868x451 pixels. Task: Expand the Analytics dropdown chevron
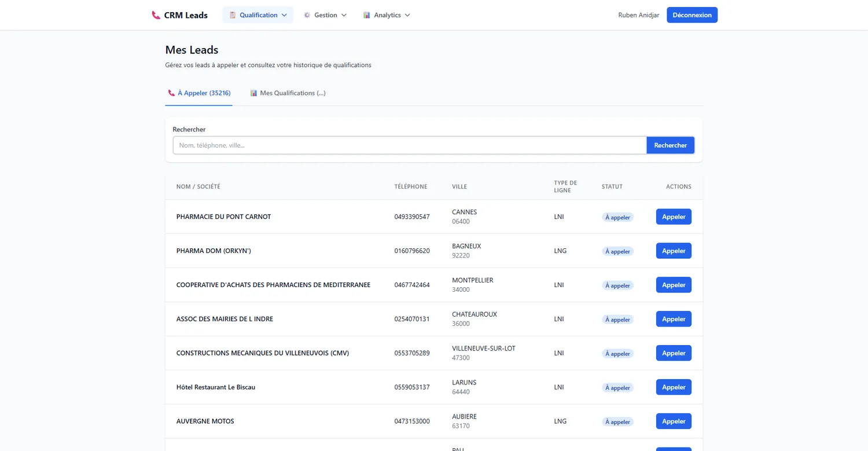point(407,15)
